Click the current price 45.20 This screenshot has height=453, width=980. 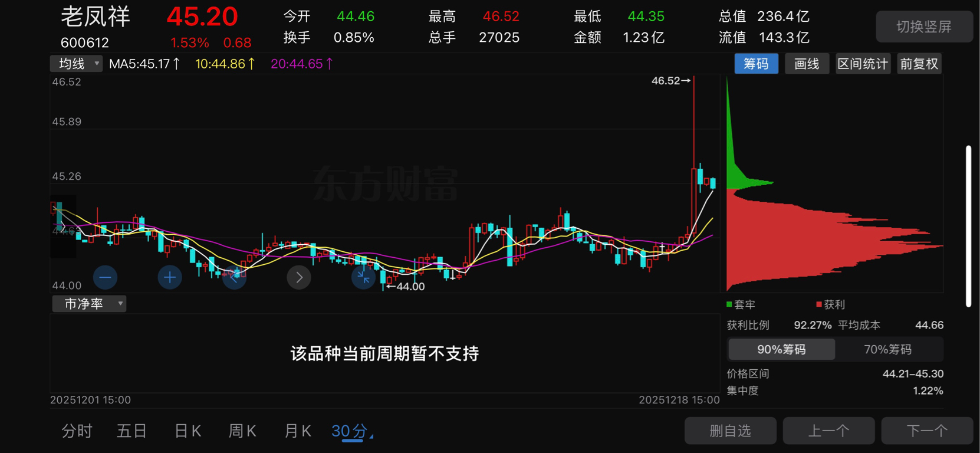click(x=202, y=17)
